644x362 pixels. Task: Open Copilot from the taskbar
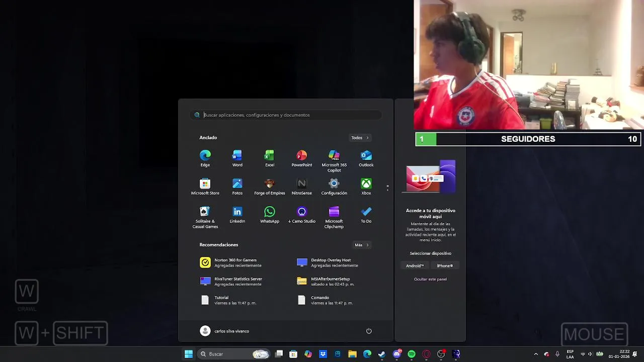click(308, 354)
